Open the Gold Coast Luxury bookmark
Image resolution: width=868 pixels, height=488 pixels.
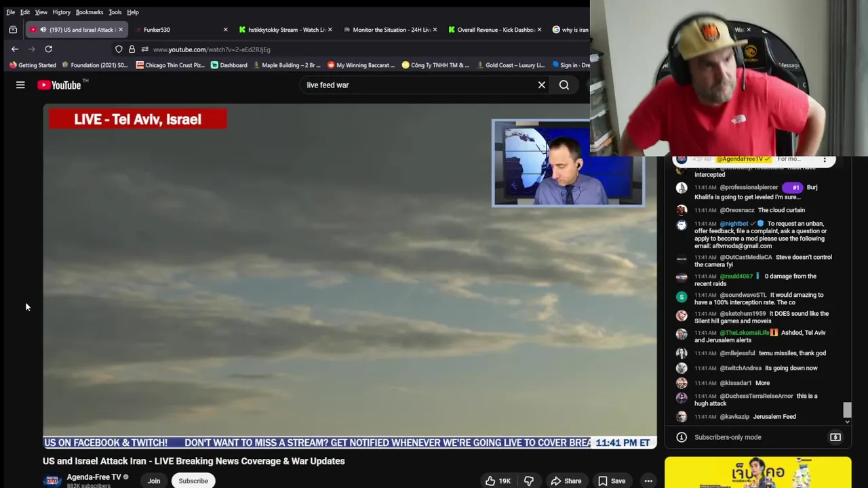coord(511,65)
